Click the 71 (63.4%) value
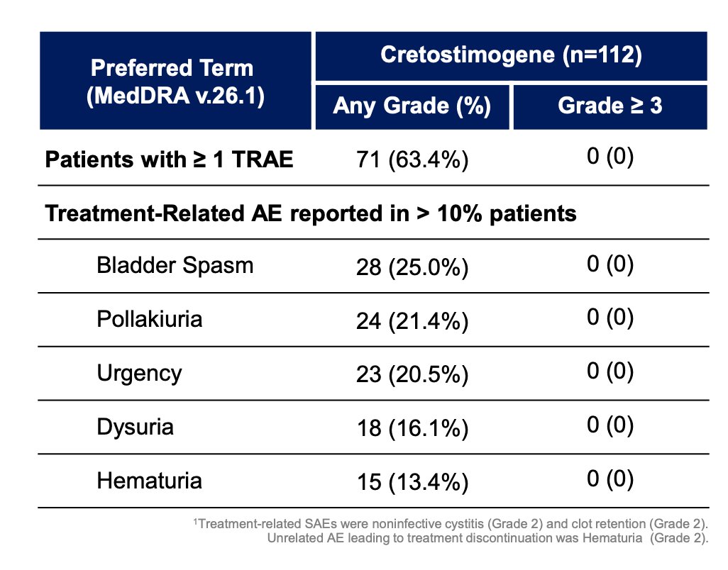This screenshot has height=570, width=728. (x=412, y=160)
